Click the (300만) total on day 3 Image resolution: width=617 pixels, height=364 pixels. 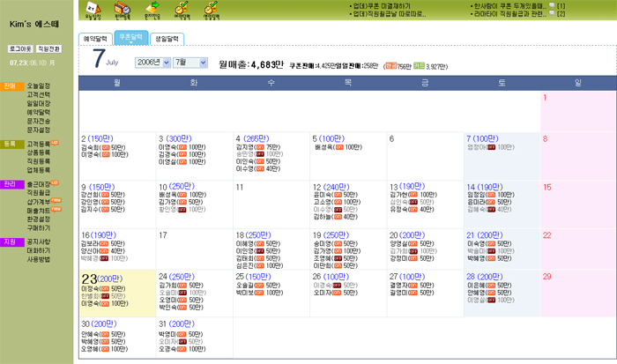(180, 138)
